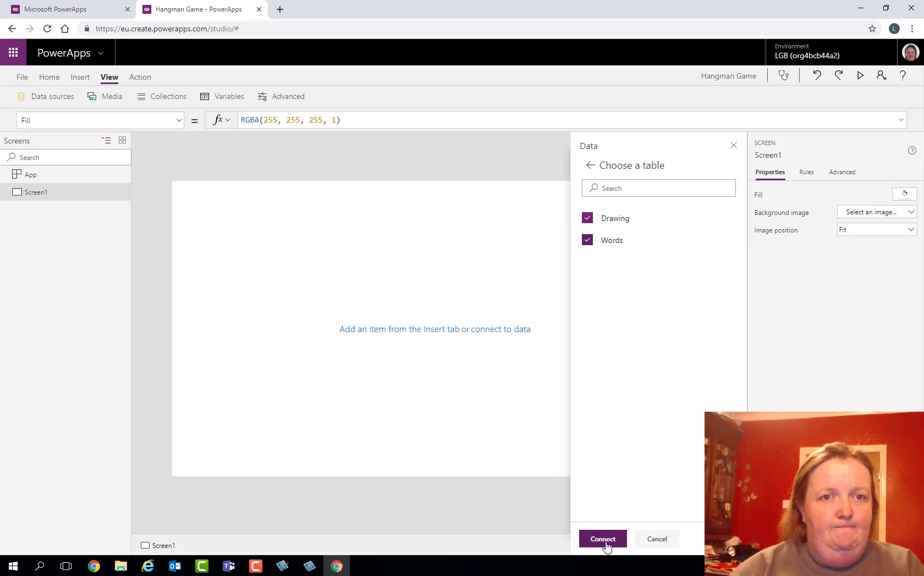Open the Advanced pane from ribbon
This screenshot has width=924, height=576.
[281, 96]
